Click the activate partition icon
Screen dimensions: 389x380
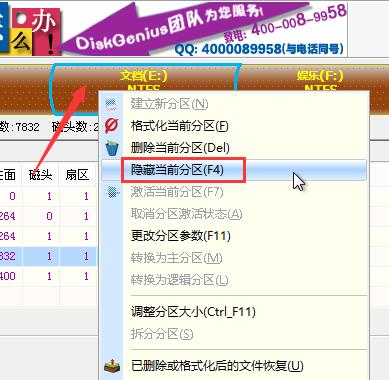point(112,192)
